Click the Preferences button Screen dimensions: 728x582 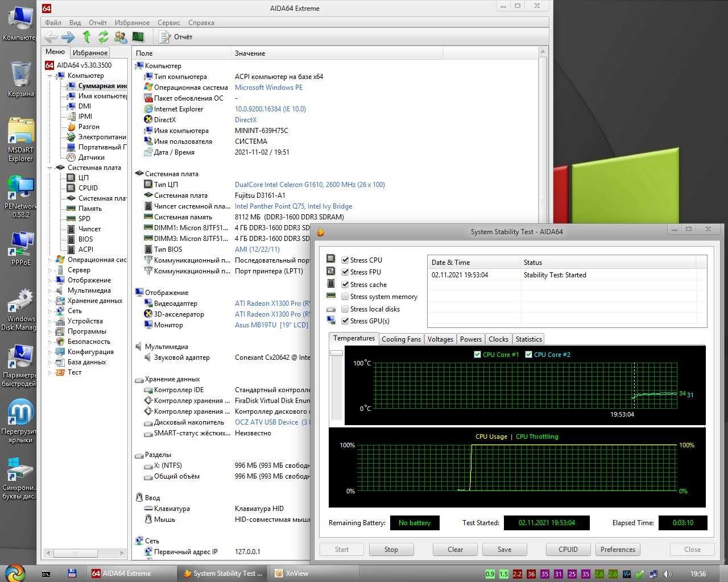tap(618, 550)
